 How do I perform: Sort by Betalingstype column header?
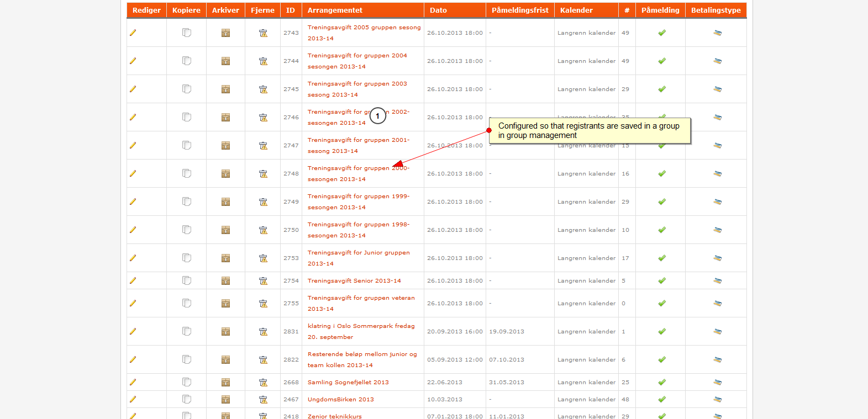point(716,10)
